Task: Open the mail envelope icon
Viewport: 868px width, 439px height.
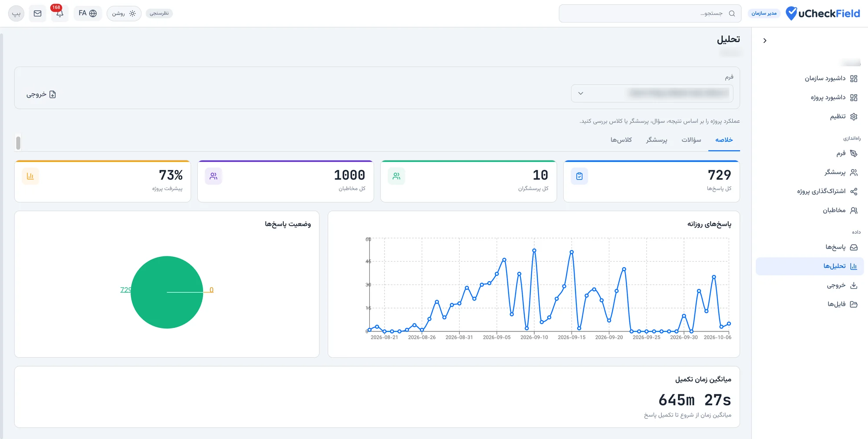Action: (x=38, y=13)
